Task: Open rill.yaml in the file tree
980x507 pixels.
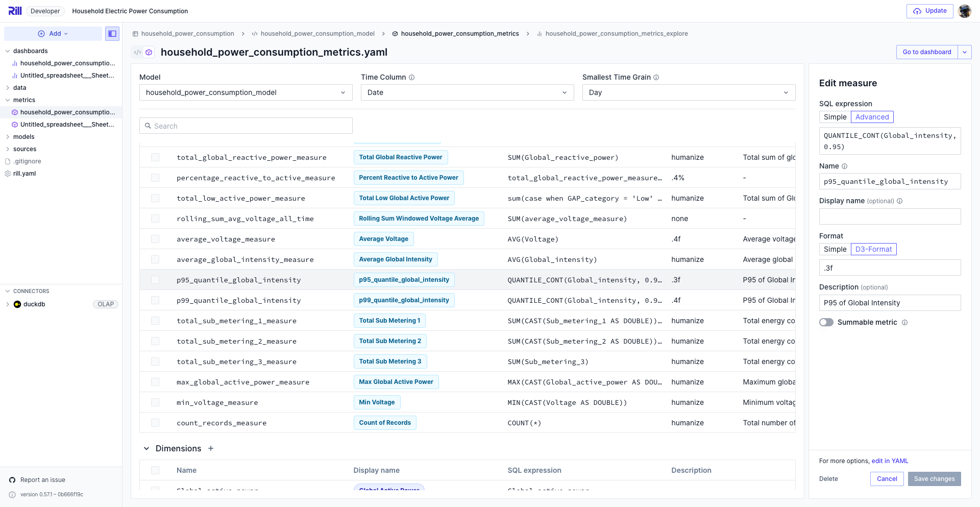Action: click(x=24, y=174)
